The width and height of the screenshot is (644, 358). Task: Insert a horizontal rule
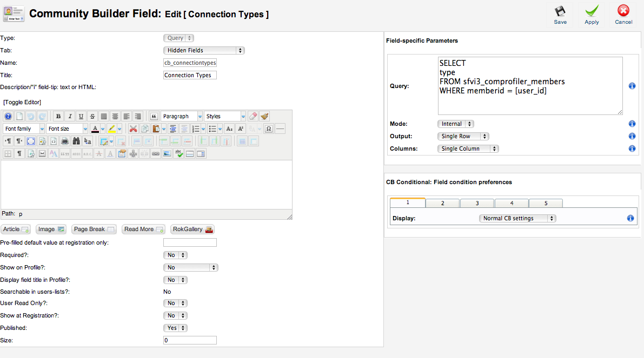[x=280, y=129]
